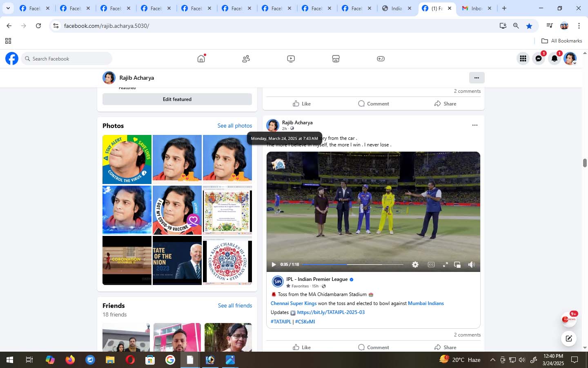Share the IPL toss video post
588x368 pixels.
445,347
